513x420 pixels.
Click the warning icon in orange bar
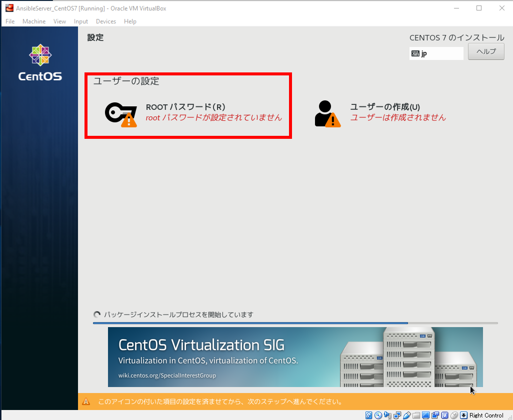tap(85, 402)
